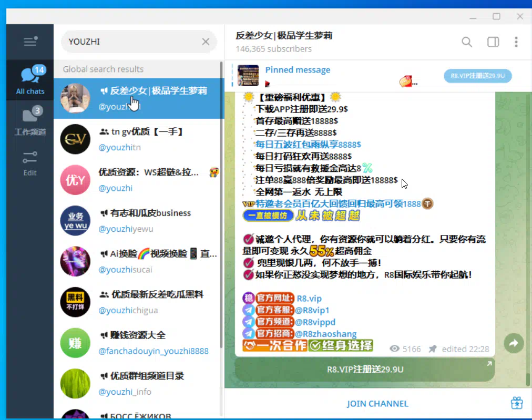
Task: Open the R8.vip official website link
Action: pos(309,298)
